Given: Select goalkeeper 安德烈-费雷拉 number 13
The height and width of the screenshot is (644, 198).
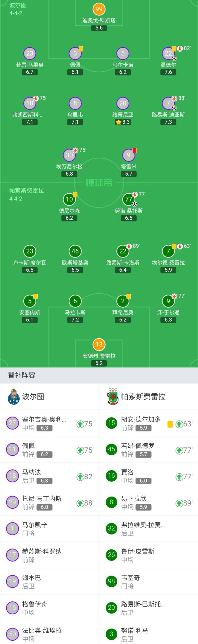Looking at the screenshot, I should (x=99, y=345).
